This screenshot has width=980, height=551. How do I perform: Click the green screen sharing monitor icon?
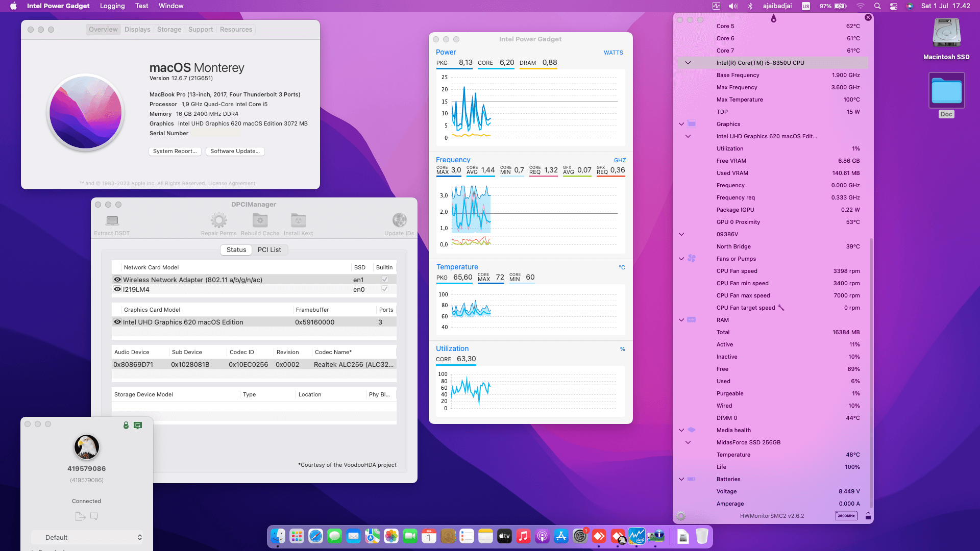[138, 425]
